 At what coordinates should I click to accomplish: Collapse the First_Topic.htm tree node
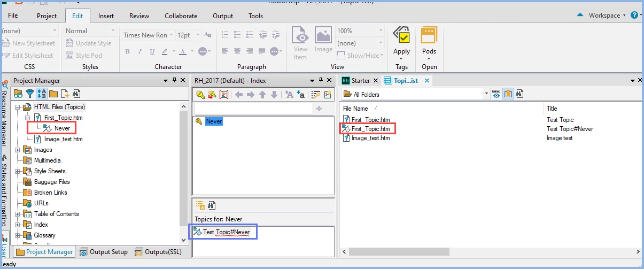(28, 118)
